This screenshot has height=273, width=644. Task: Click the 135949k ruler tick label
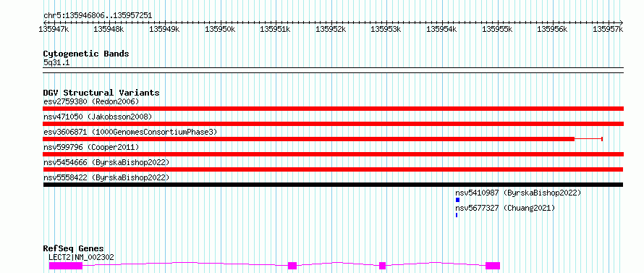point(164,29)
